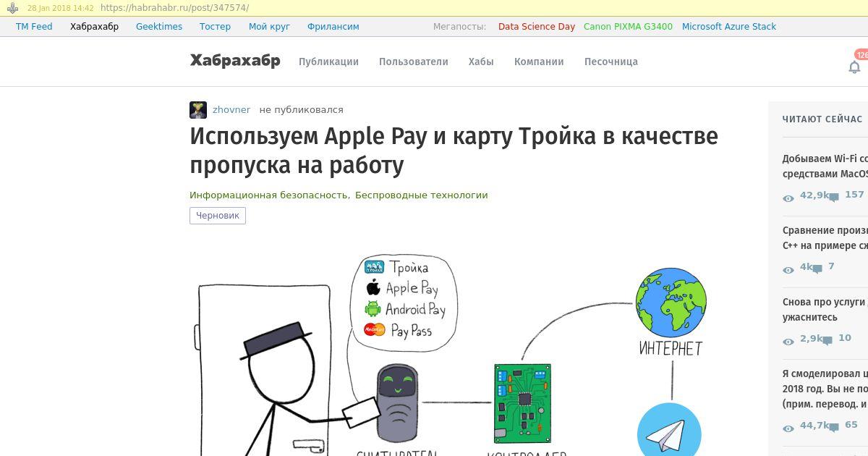
Task: Switch to TM Feed in top bar
Action: [x=34, y=26]
